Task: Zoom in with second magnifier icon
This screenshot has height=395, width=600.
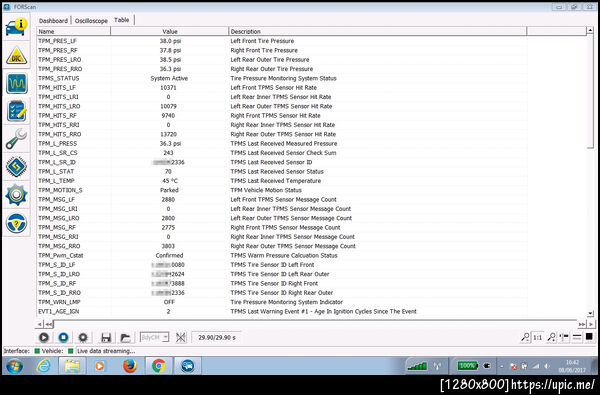Action: pyautogui.click(x=551, y=337)
